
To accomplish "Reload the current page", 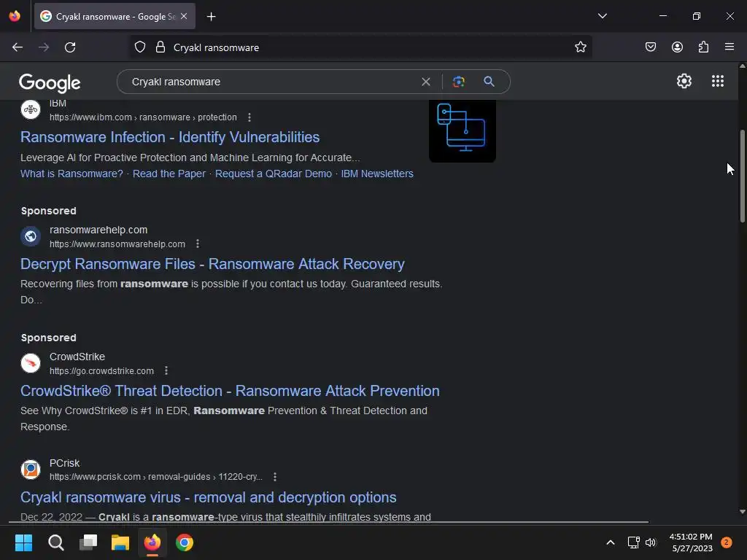I will [70, 47].
